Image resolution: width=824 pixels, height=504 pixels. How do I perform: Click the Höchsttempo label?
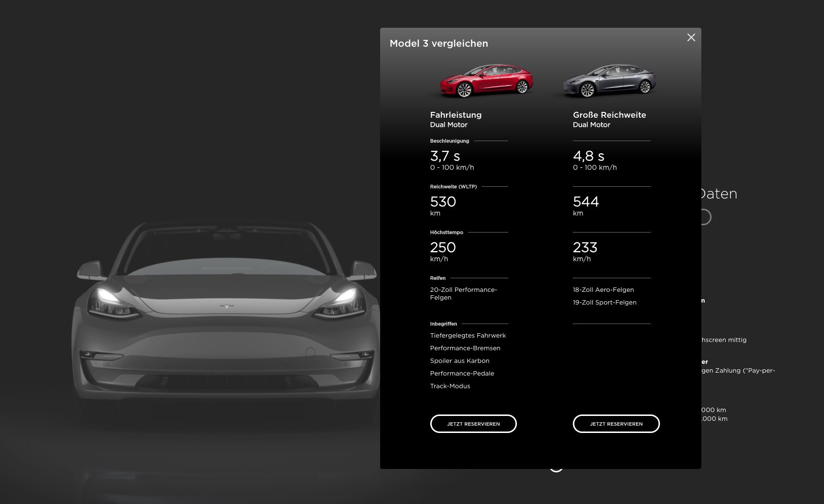coord(446,233)
